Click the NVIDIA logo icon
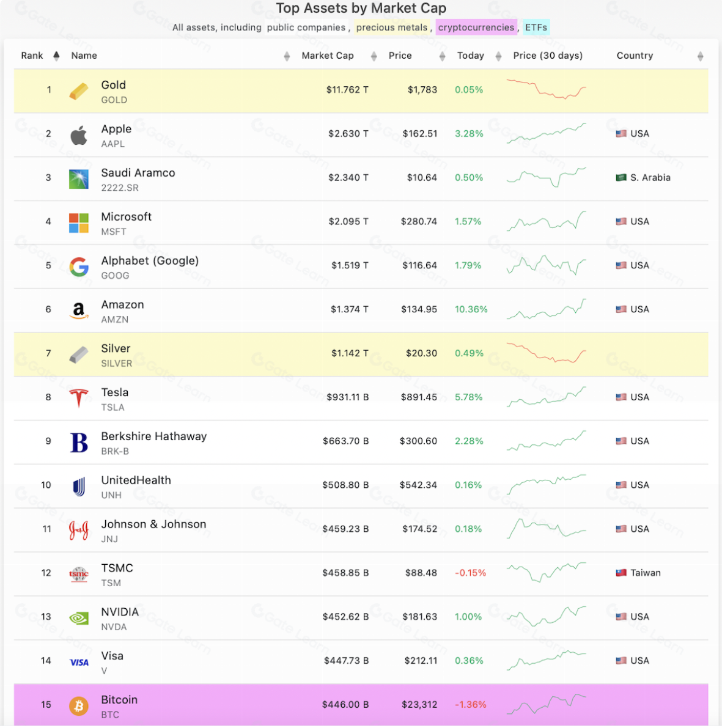 pyautogui.click(x=79, y=618)
